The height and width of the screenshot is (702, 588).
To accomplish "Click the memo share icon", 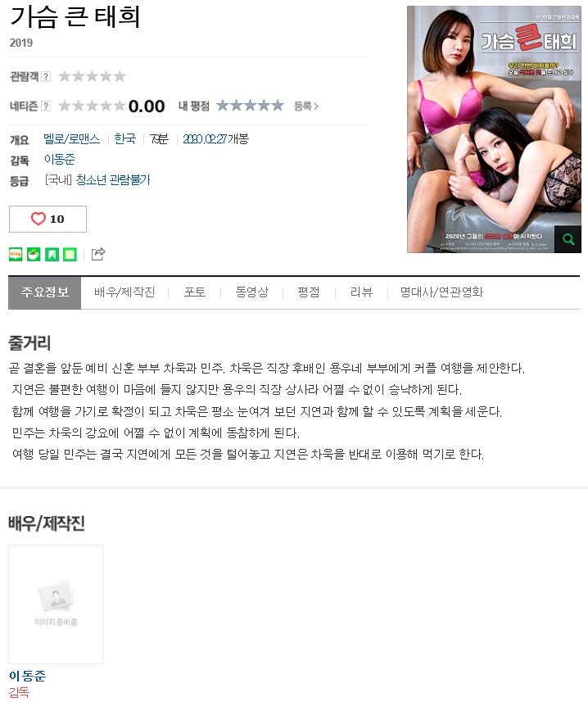I will 70,254.
